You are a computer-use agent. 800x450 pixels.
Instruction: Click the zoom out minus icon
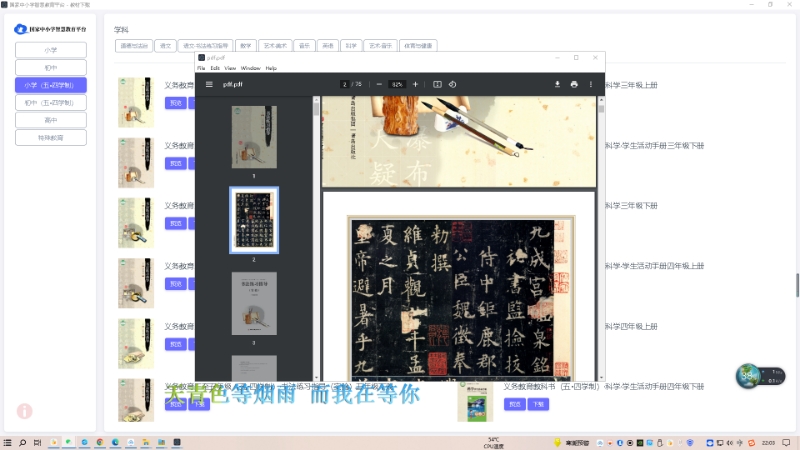pyautogui.click(x=379, y=85)
